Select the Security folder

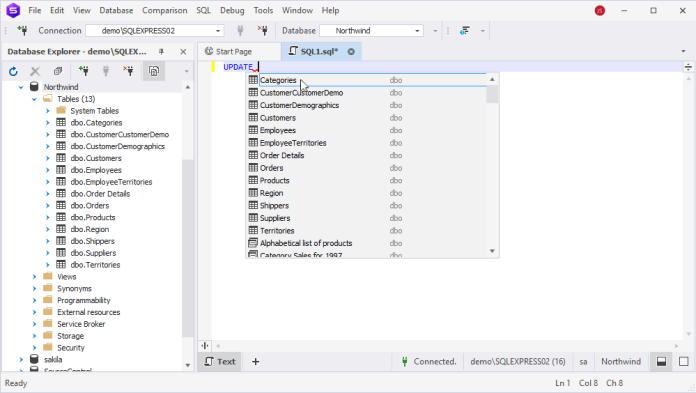pyautogui.click(x=71, y=348)
